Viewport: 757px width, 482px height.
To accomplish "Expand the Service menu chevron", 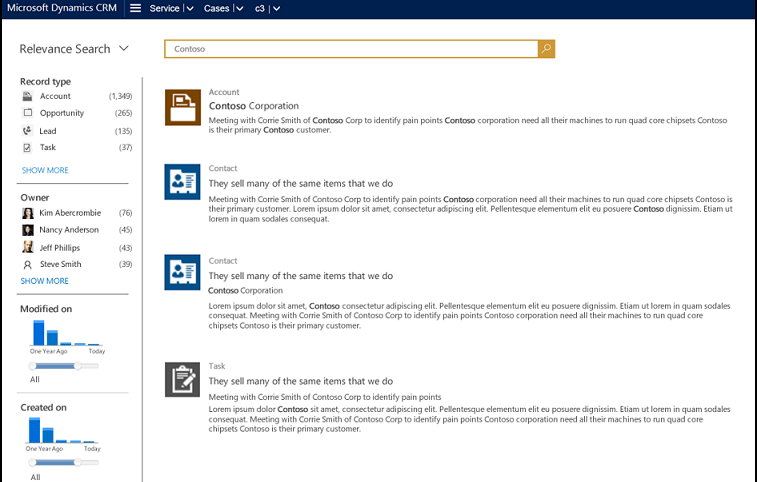I will [x=190, y=9].
